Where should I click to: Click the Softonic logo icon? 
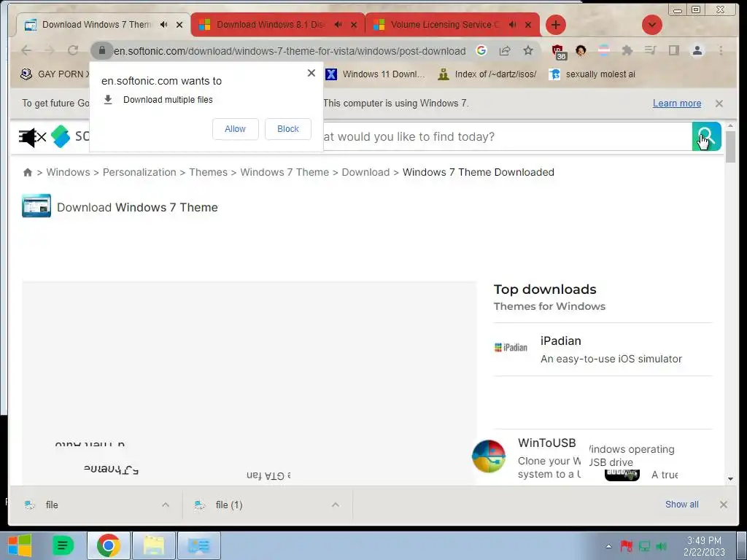click(x=61, y=136)
